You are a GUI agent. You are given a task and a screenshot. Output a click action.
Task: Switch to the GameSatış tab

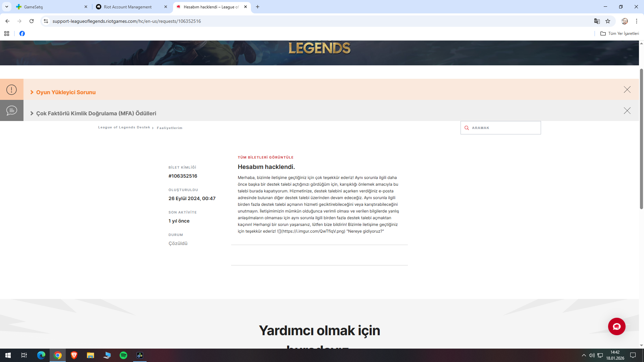pos(52,7)
